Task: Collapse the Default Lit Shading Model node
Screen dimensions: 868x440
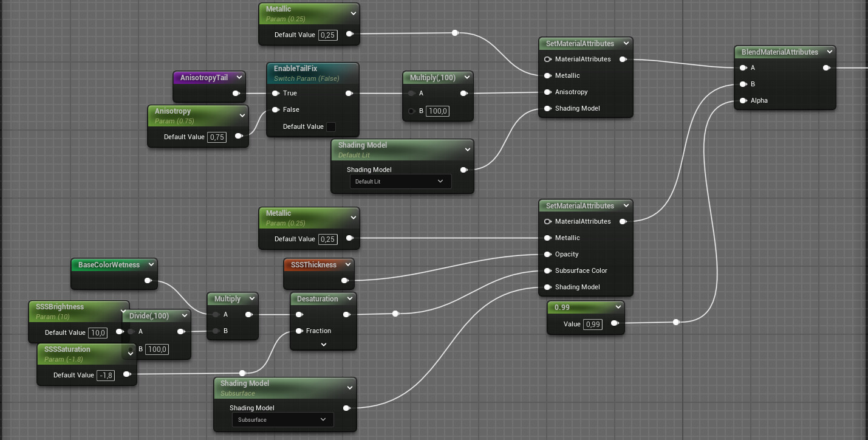Action: point(468,150)
